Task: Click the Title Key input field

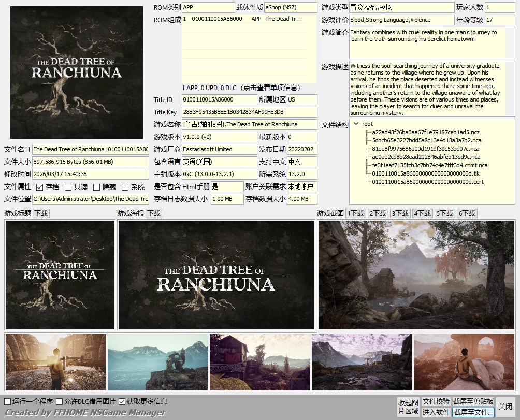Action: (249, 112)
